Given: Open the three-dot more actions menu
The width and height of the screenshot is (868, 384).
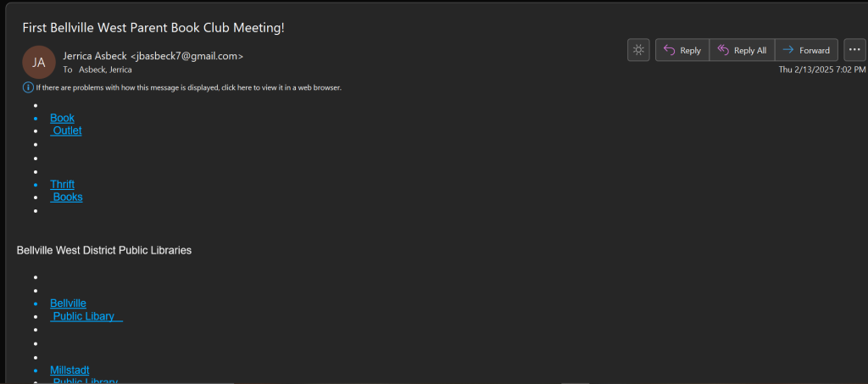Looking at the screenshot, I should [x=854, y=50].
